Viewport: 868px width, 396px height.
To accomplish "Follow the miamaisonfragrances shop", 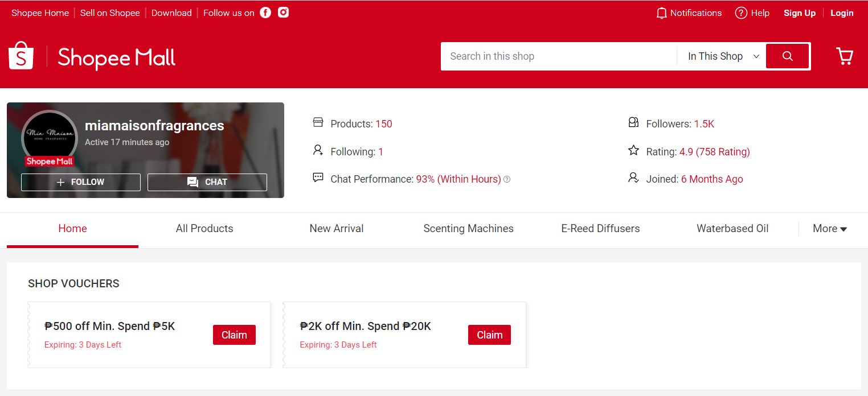I will point(81,182).
